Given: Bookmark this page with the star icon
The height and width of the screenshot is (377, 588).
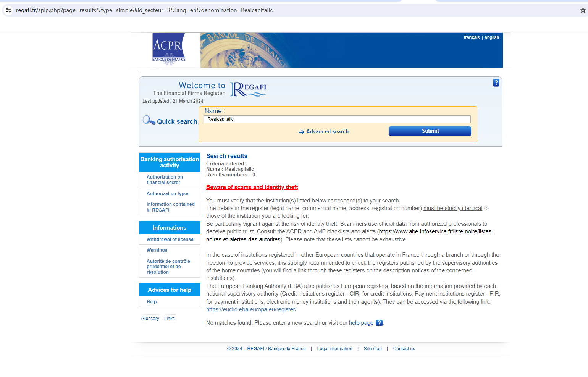Looking at the screenshot, I should tap(583, 10).
